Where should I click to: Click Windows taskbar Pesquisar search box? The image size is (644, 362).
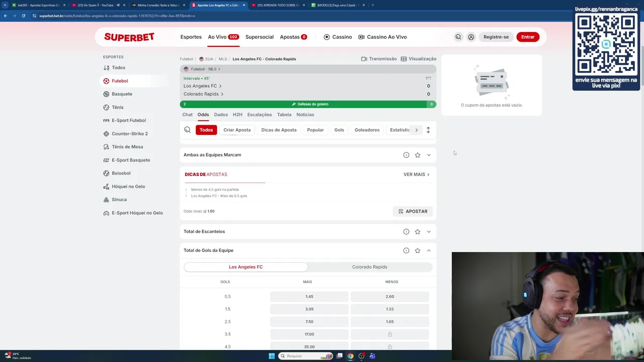click(306, 356)
